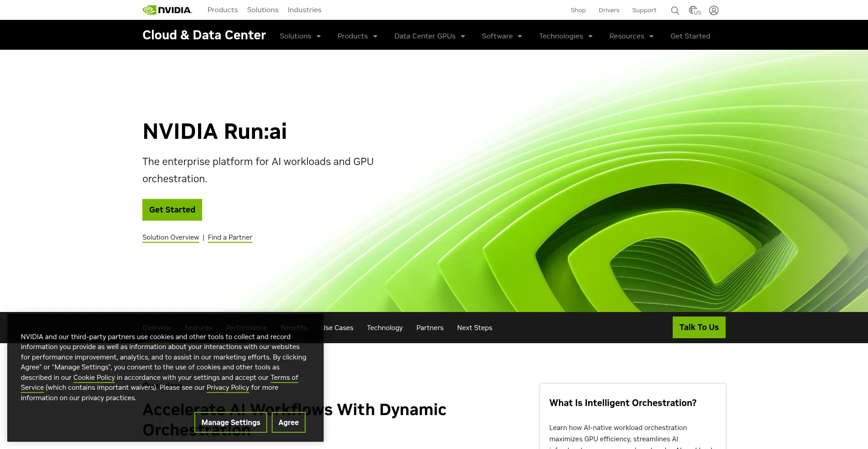Jump to the Use Cases section

(x=337, y=328)
